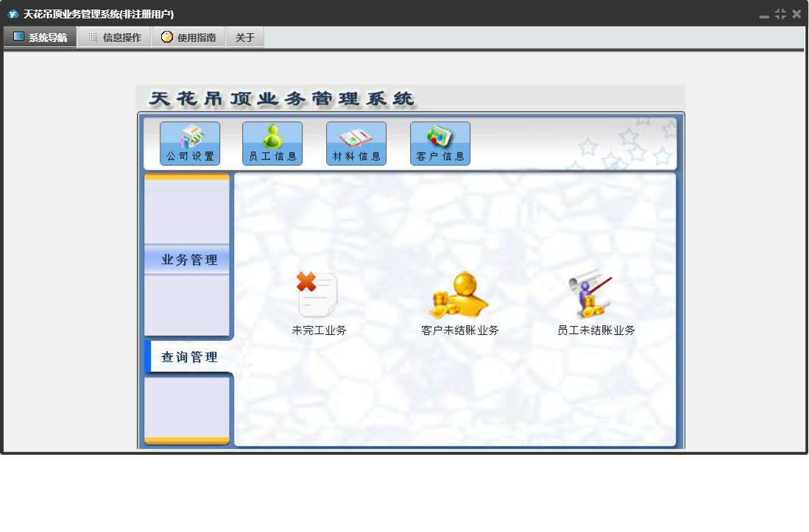The image size is (809, 532).
Task: Select 业务管理 in the side panel
Action: [187, 260]
